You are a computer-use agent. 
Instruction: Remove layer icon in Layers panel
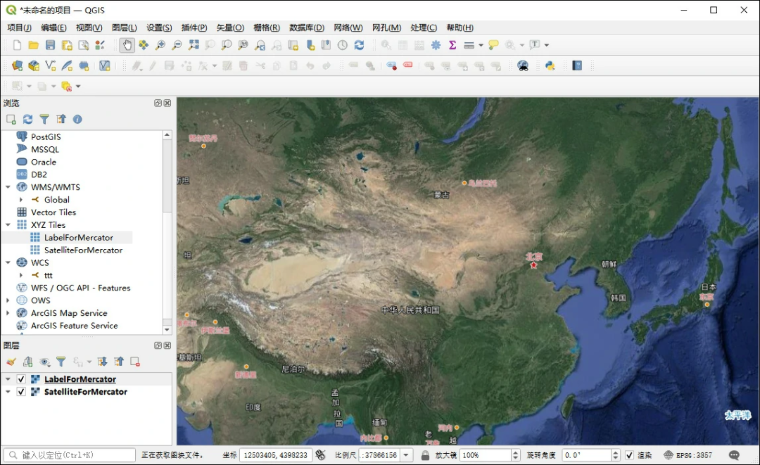(x=135, y=362)
